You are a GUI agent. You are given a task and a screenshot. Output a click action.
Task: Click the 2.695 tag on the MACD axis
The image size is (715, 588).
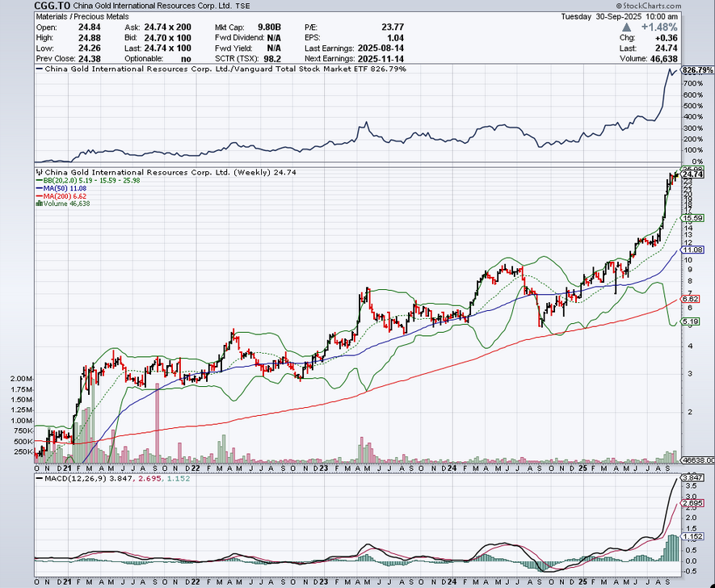(x=692, y=503)
